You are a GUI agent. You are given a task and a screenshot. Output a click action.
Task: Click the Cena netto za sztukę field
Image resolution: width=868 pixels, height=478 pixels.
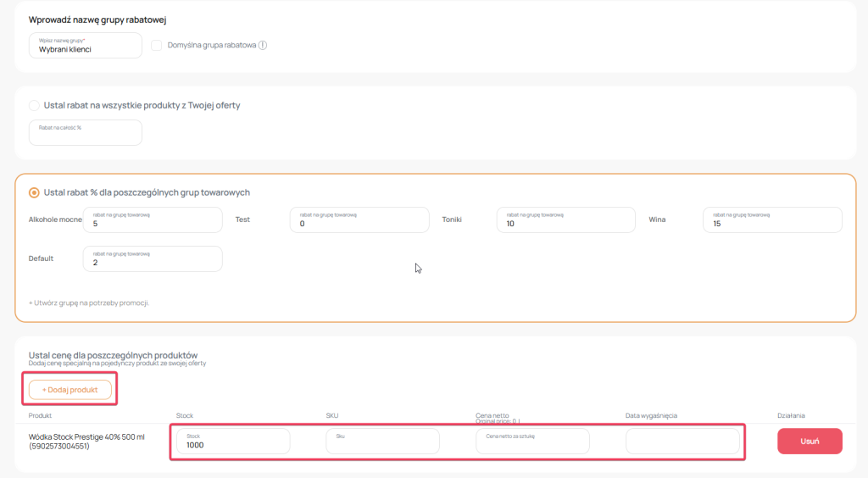(x=532, y=442)
